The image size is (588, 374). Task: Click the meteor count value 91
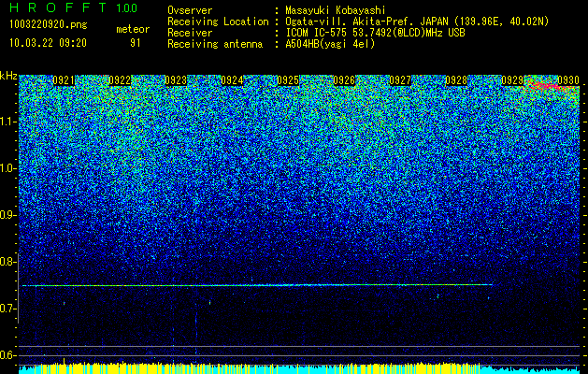point(136,43)
